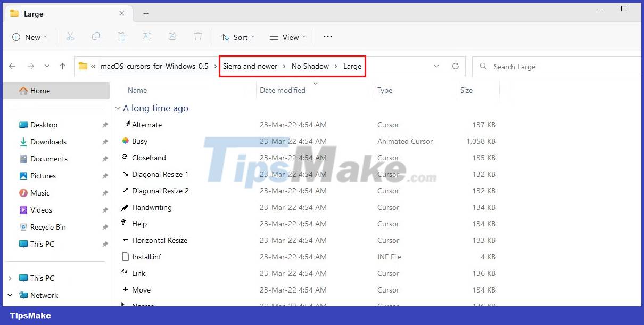Click the Cut icon on the toolbar
The width and height of the screenshot is (644, 325).
[70, 36]
